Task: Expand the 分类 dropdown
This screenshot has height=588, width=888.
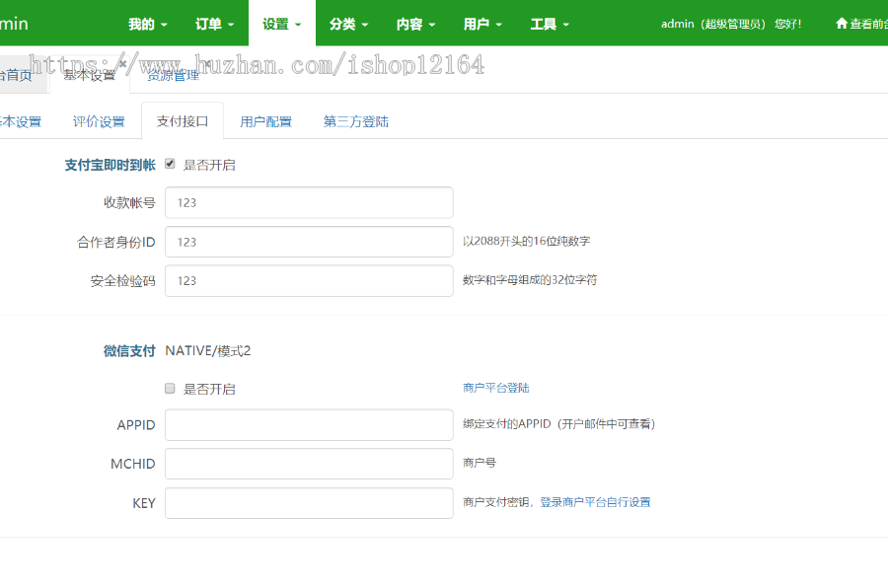Action: pyautogui.click(x=348, y=23)
